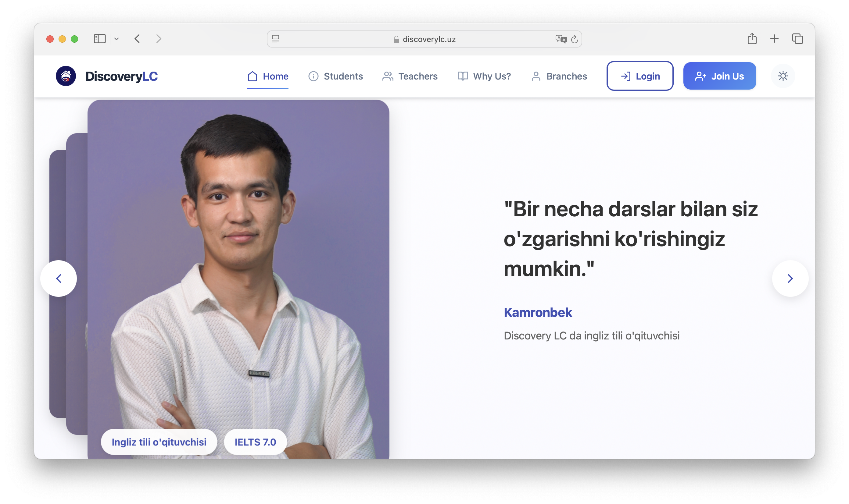Click the page translation icon in address bar
849x504 pixels.
(560, 39)
